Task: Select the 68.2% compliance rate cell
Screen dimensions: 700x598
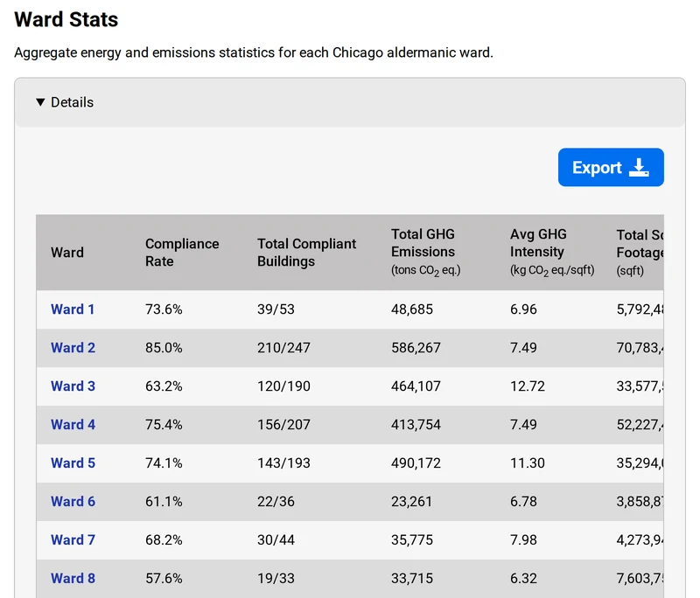Action: 164,539
